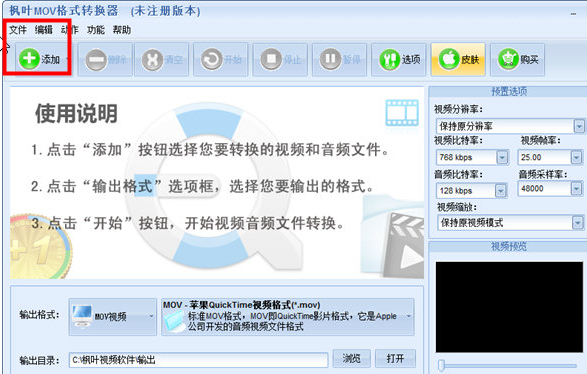Open the 文件 menu
This screenshot has height=374, width=587.
[18, 30]
